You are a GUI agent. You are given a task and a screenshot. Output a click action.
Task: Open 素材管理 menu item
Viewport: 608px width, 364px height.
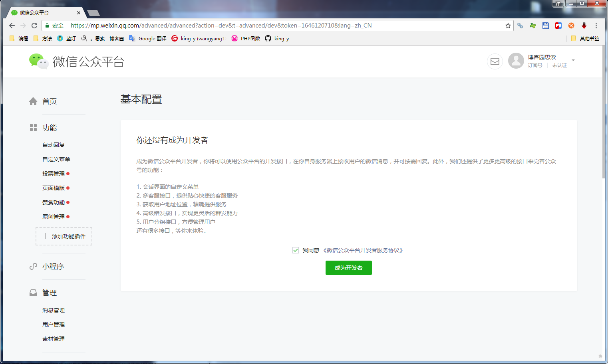[54, 339]
